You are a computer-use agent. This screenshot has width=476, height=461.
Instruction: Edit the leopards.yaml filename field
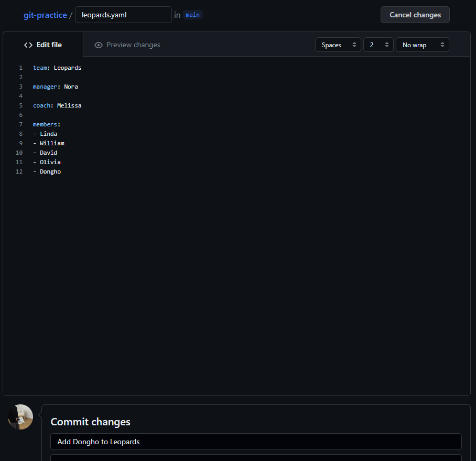point(123,15)
